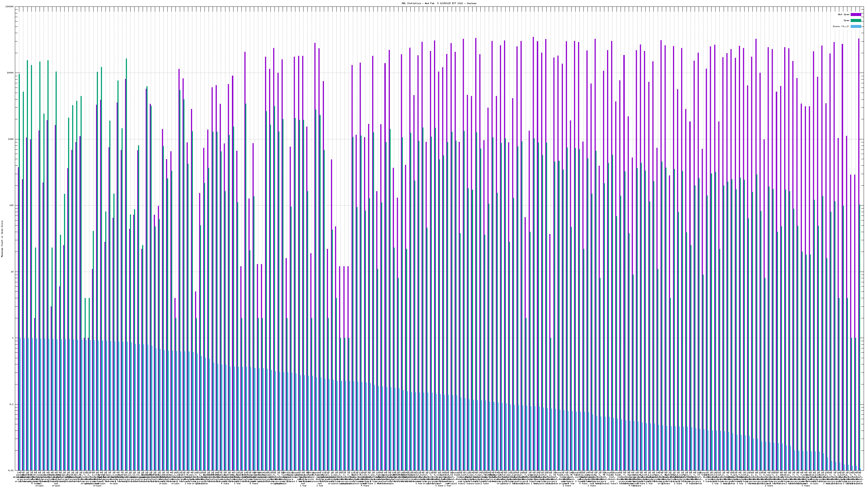Click the 'Spam' legend text
Image resolution: width=868 pixels, height=488 pixels.
pos(846,21)
